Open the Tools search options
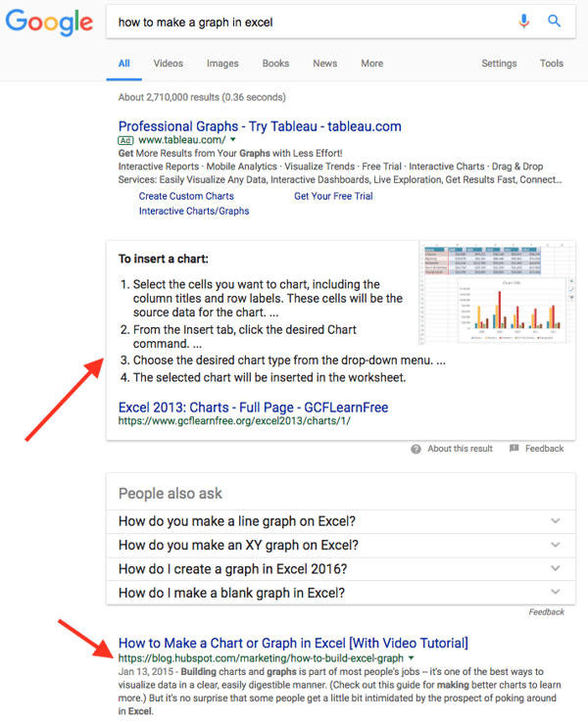The width and height of the screenshot is (588, 722). coord(552,64)
